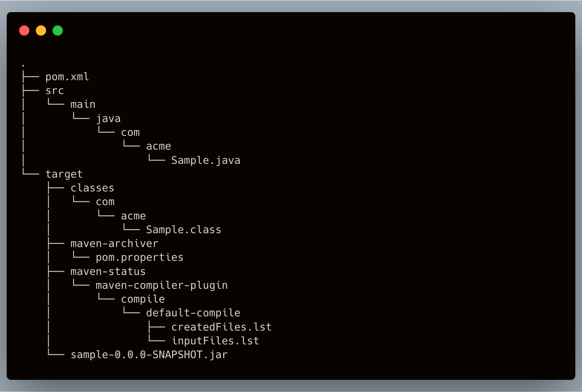Select the createdFiles.lst file
The height and width of the screenshot is (392, 582).
(221, 327)
